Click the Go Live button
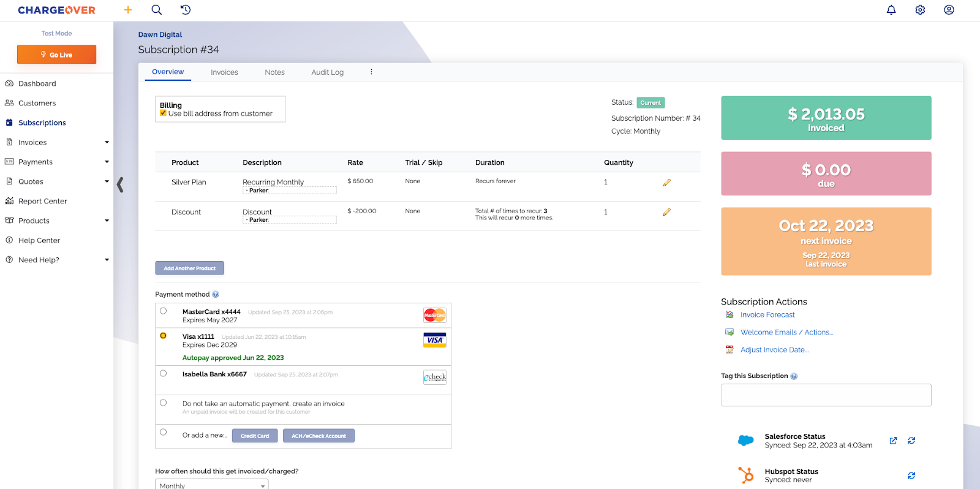This screenshot has height=489, width=980. click(x=56, y=55)
